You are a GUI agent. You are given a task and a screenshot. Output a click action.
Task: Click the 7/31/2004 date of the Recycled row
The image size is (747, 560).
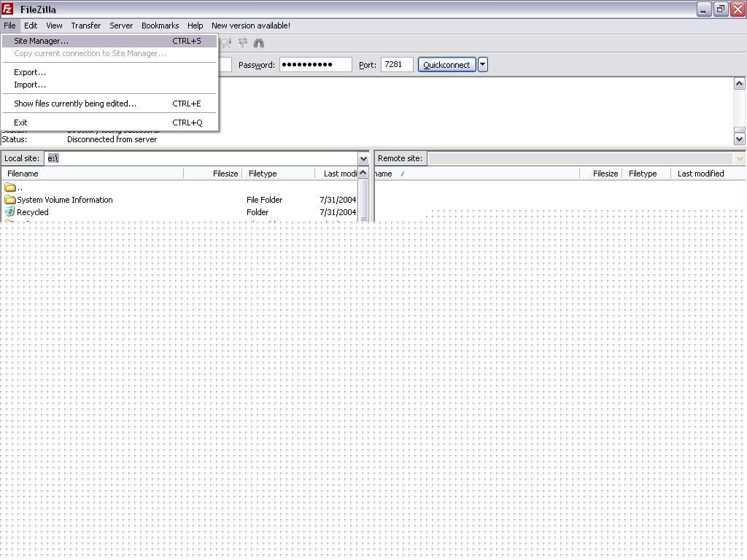[x=338, y=212]
